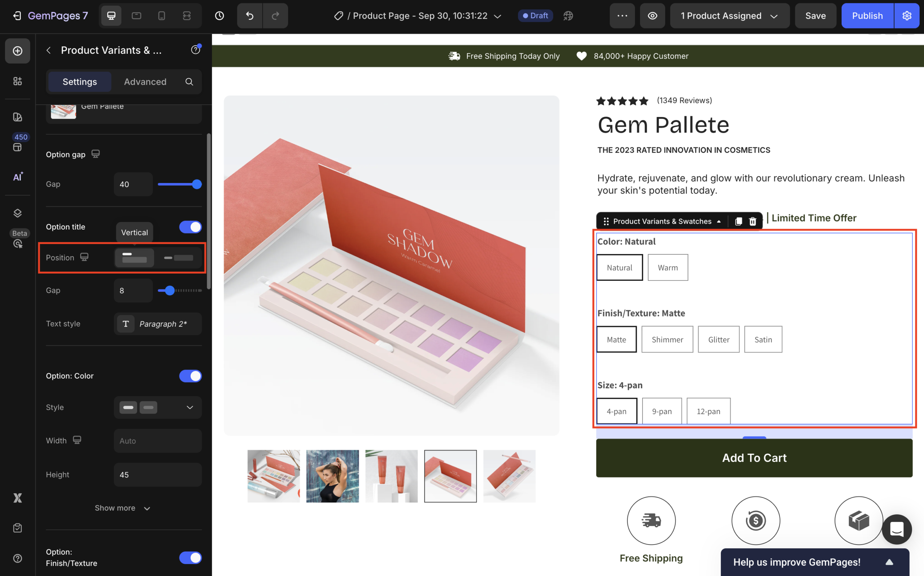The height and width of the screenshot is (576, 924).
Task: Toggle the Option: Finish/Texture switch
Action: pos(190,558)
